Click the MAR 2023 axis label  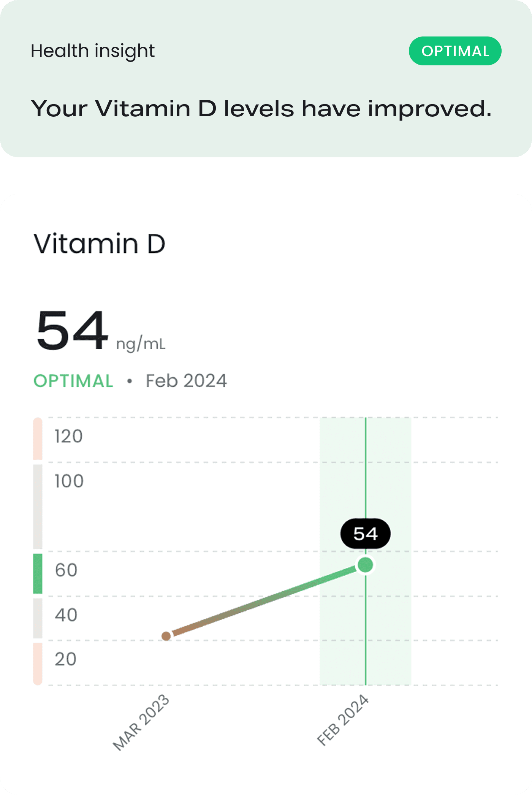point(141,722)
